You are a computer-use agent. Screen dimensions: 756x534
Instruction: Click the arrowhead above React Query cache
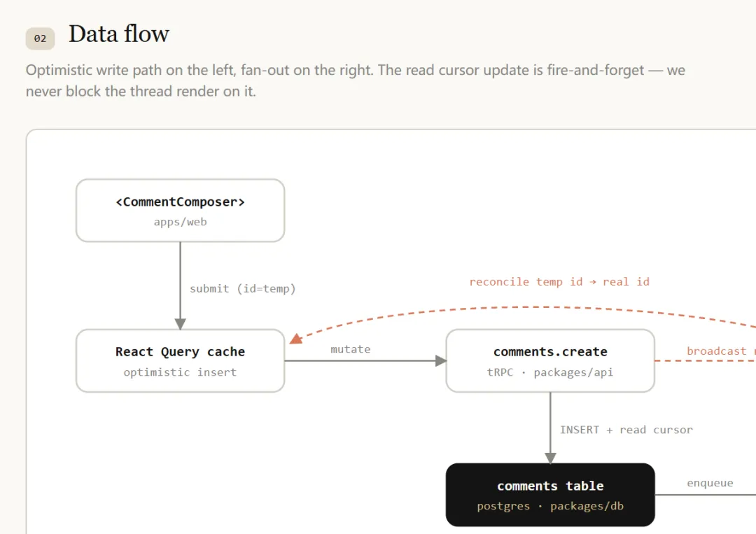[181, 324]
